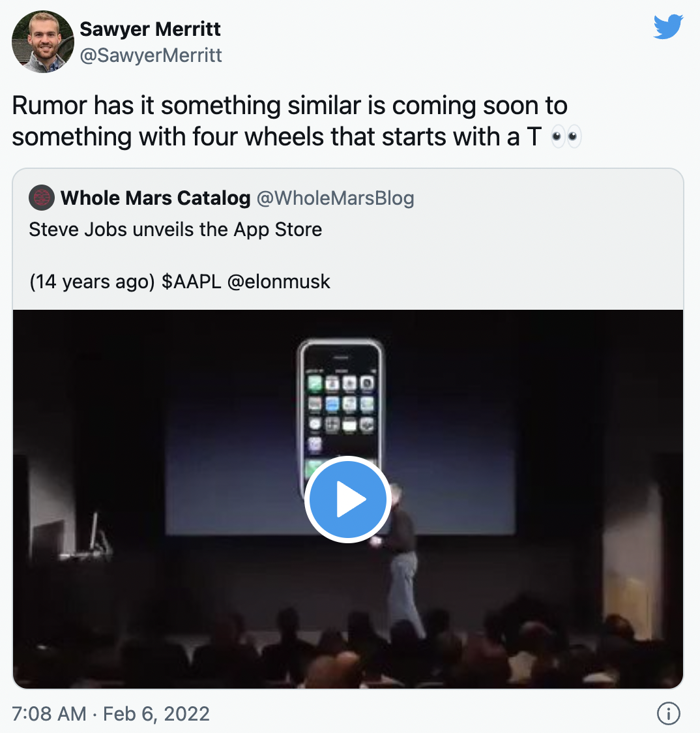Click the Whole Mars Catalog avatar
The image size is (700, 733).
pyautogui.click(x=42, y=198)
